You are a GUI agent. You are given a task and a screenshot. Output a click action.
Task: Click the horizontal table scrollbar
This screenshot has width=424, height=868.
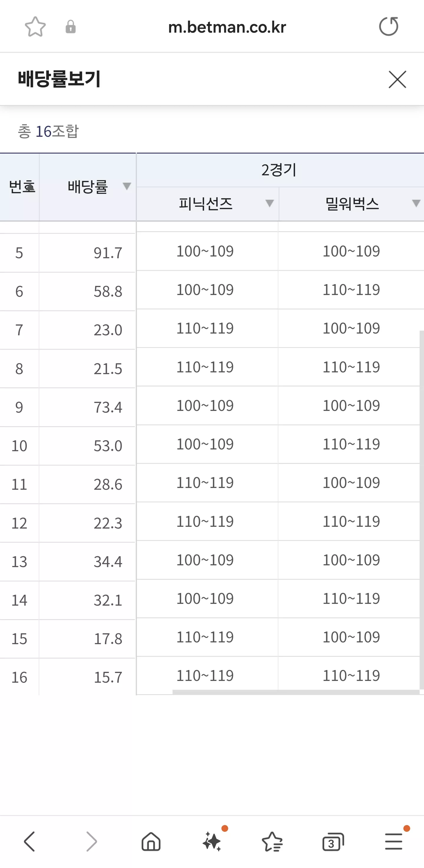point(296,692)
